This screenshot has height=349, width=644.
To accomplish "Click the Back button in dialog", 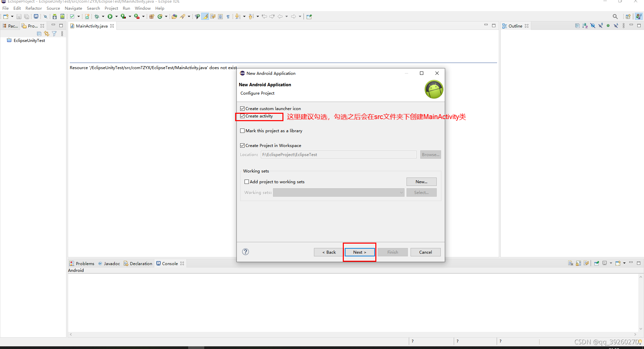I will click(x=329, y=252).
